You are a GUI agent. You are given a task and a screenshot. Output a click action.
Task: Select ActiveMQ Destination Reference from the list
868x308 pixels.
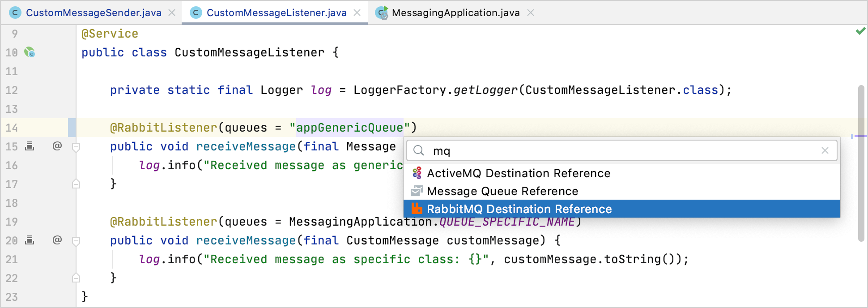coord(518,173)
